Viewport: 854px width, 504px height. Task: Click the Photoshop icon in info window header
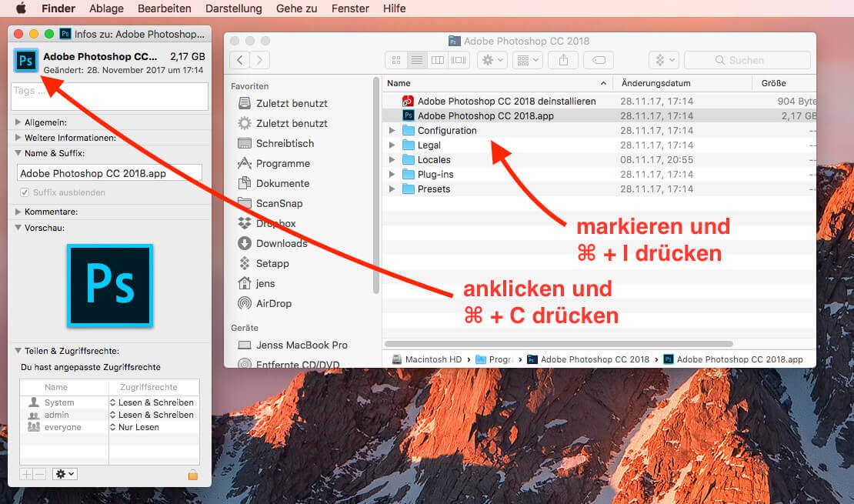click(x=25, y=61)
